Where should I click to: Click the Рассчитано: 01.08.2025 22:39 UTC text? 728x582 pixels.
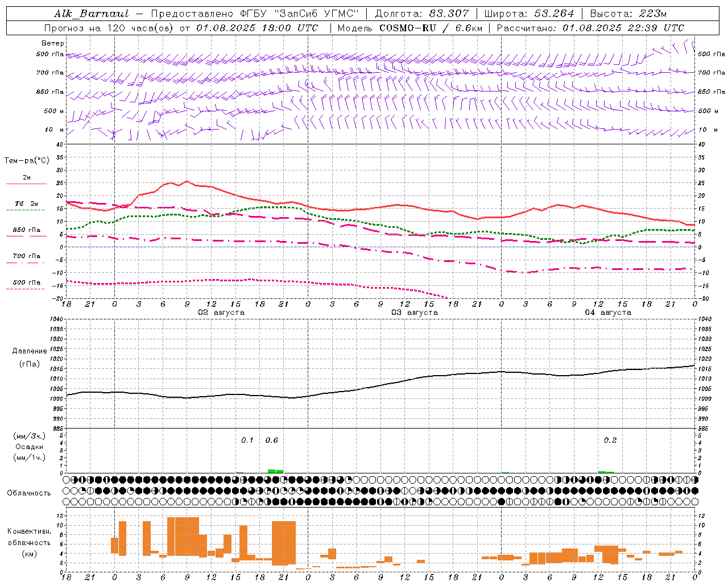590,28
